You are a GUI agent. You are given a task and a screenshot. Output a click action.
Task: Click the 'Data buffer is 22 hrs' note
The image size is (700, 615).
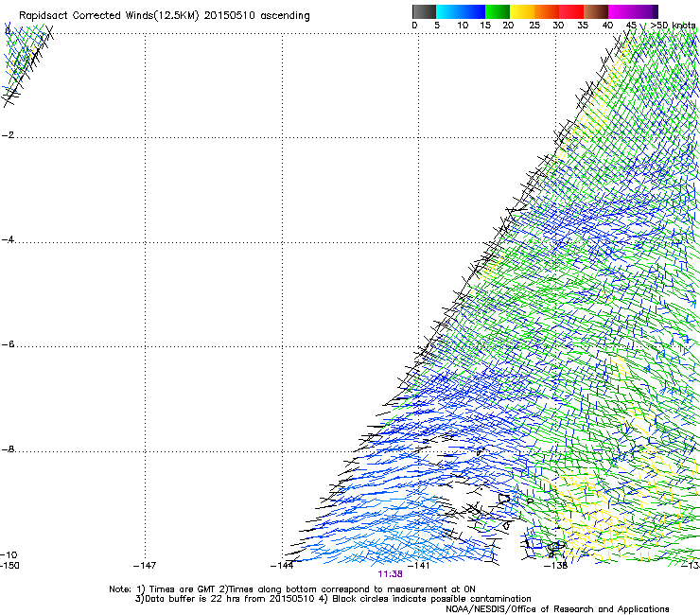tap(333, 599)
